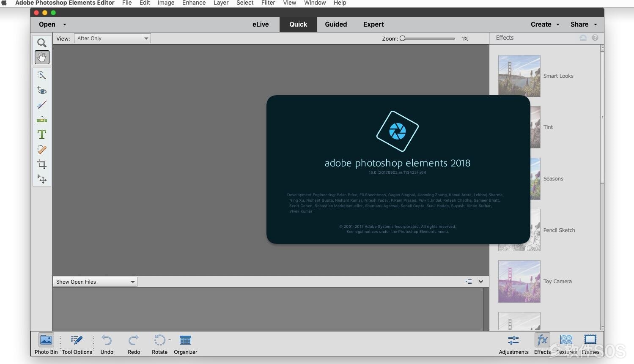Viewport: 634px width, 364px height.
Task: Select the Quick Selection tool
Action: click(41, 75)
